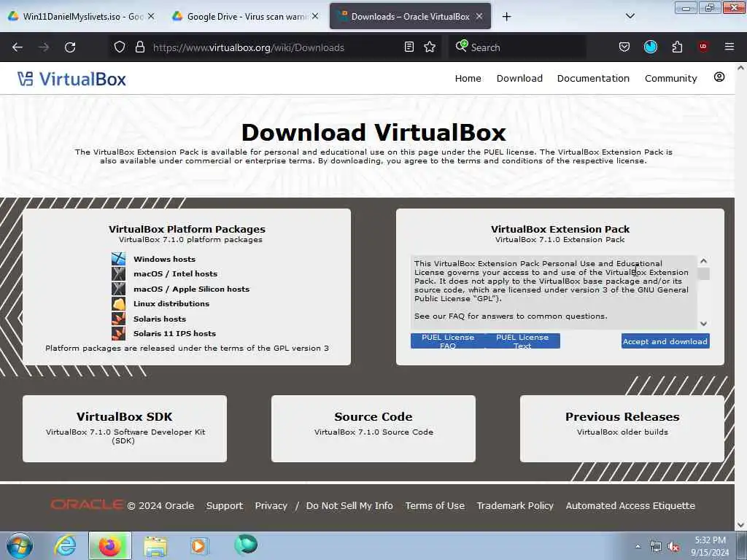The height and width of the screenshot is (560, 747).
Task: Click Do Not Sell My Info link
Action: coord(349,506)
